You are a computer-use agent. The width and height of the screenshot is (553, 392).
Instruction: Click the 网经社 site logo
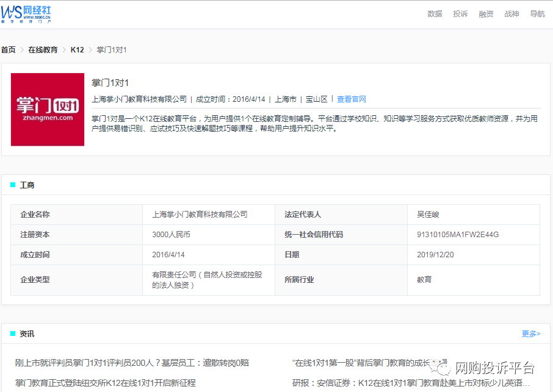click(x=26, y=13)
